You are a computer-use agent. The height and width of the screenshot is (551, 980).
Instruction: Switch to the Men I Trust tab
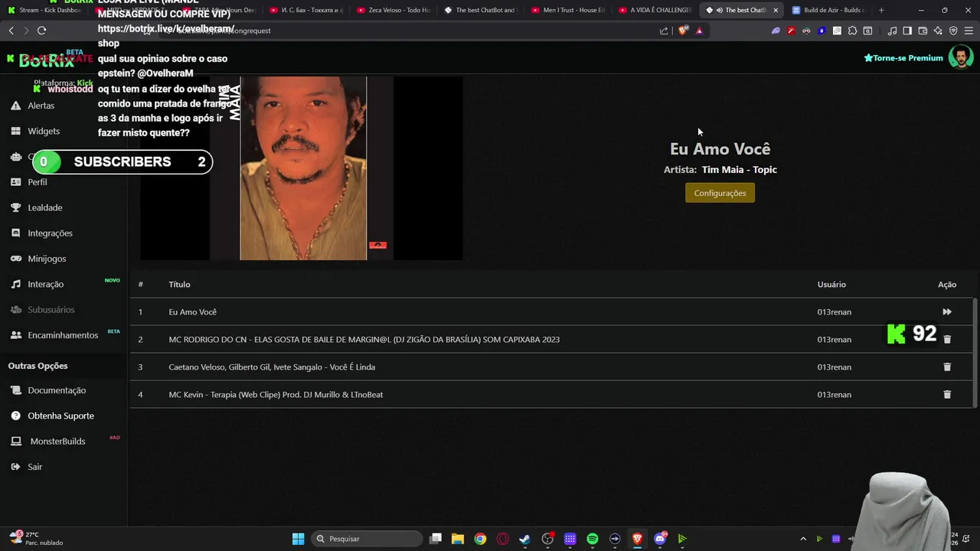pos(569,10)
